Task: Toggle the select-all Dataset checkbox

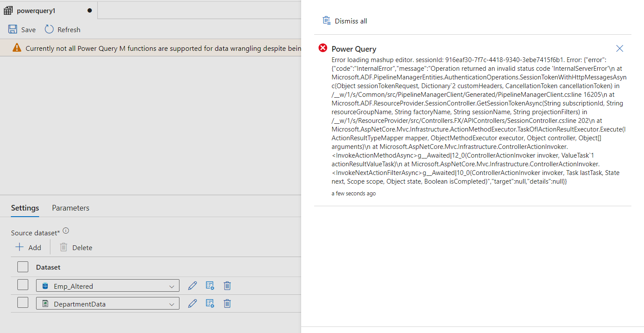Action: pos(23,267)
